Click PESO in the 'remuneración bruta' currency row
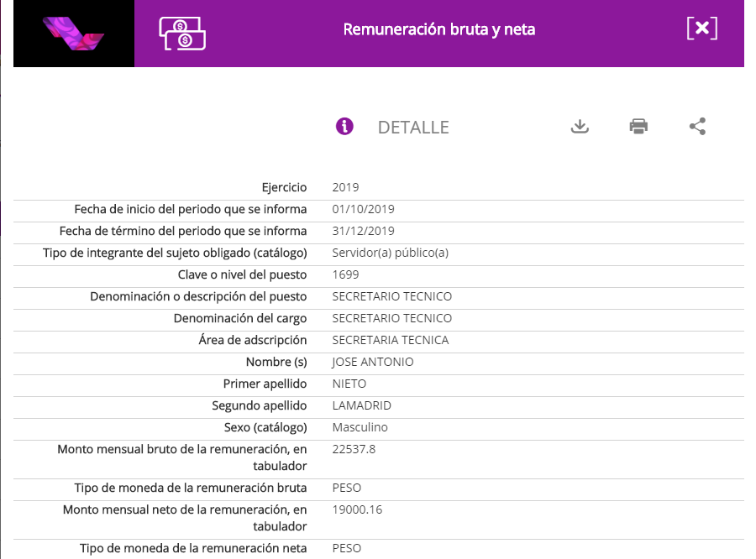 (347, 488)
